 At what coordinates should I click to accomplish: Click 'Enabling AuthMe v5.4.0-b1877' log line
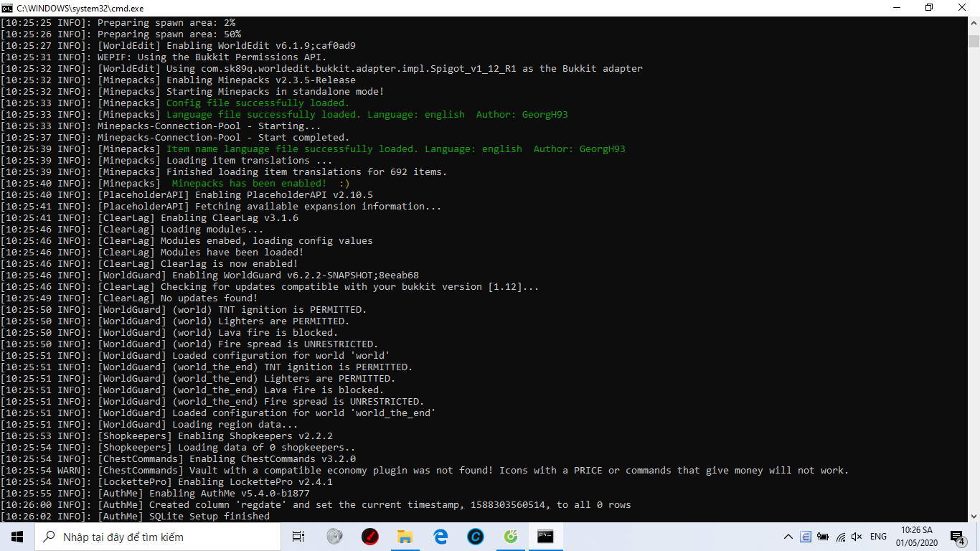point(155,494)
